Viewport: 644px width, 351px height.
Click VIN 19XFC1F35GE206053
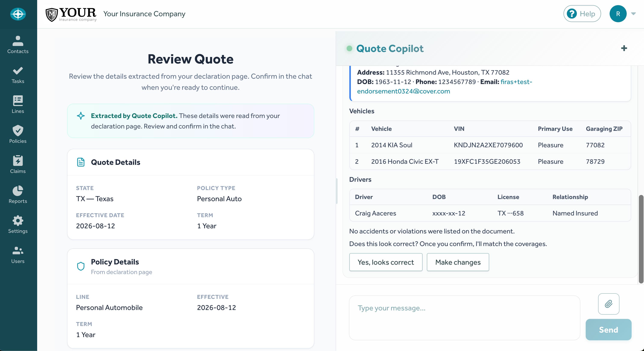click(487, 161)
